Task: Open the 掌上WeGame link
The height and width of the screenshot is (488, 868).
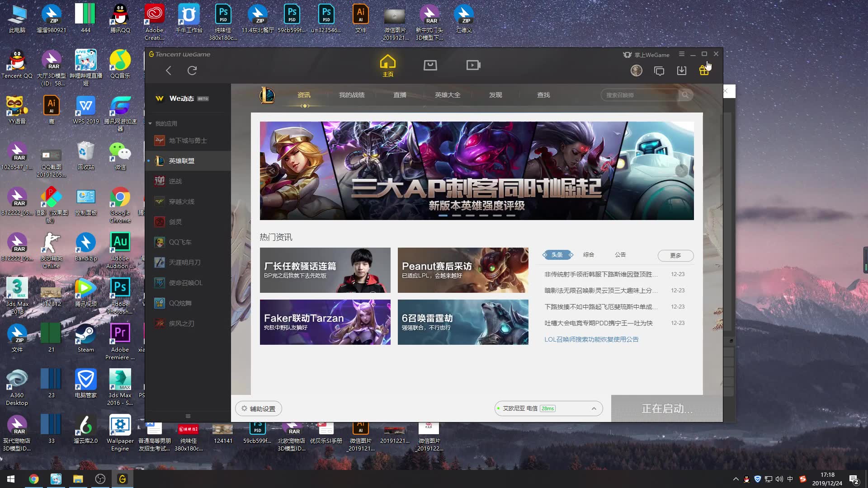Action: [647, 55]
